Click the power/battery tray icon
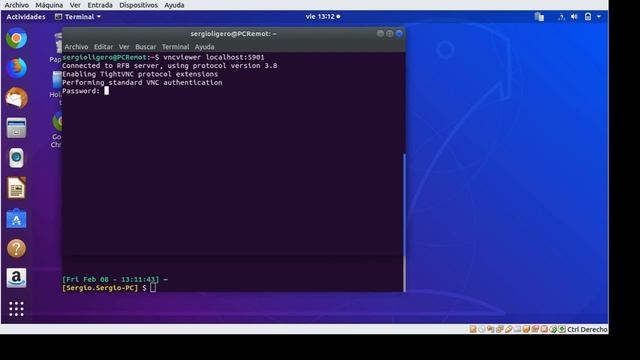 [x=588, y=17]
